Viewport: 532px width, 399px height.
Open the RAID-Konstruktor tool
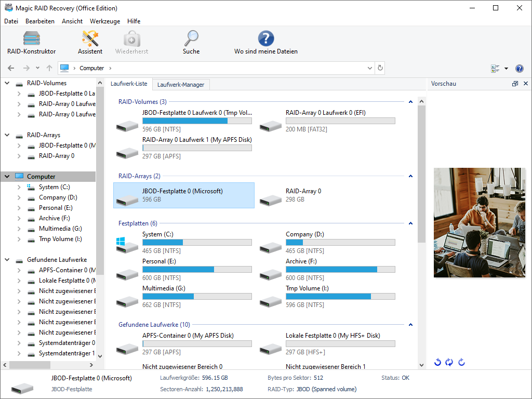(32, 43)
